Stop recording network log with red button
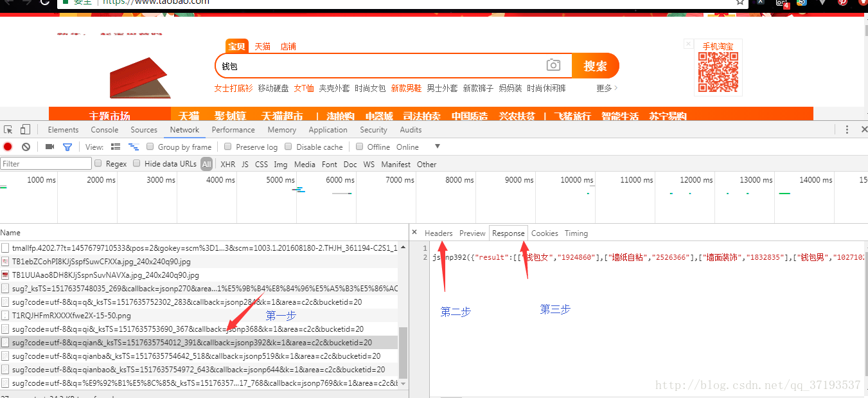Image resolution: width=868 pixels, height=398 pixels. pos(8,147)
